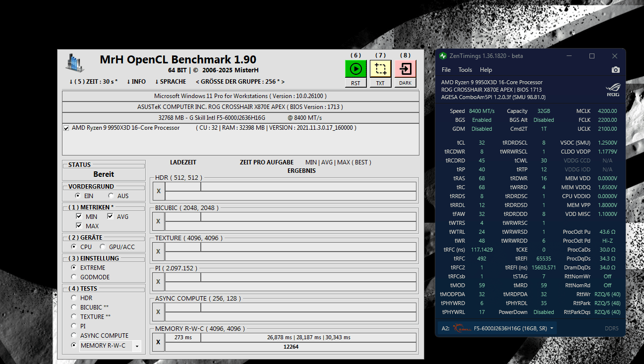Toggle the MAX metric checkbox

pyautogui.click(x=79, y=226)
